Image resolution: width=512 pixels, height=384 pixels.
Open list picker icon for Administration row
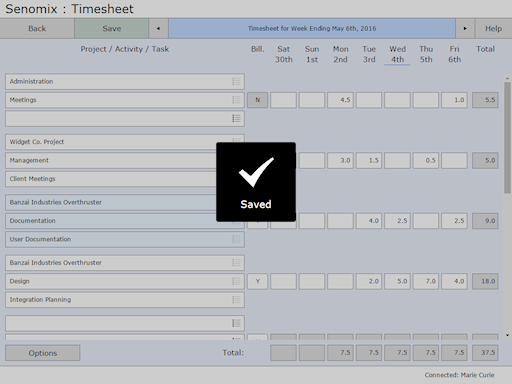(x=236, y=81)
